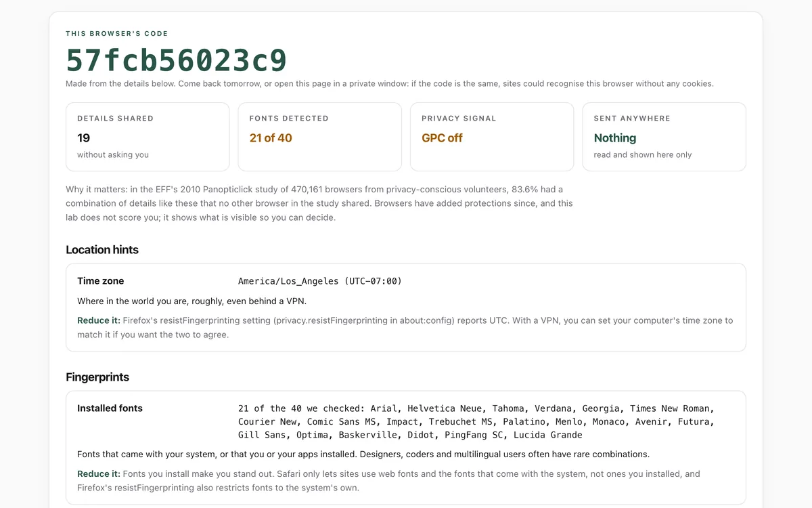Select the 'without asking you' caption

pyautogui.click(x=113, y=154)
